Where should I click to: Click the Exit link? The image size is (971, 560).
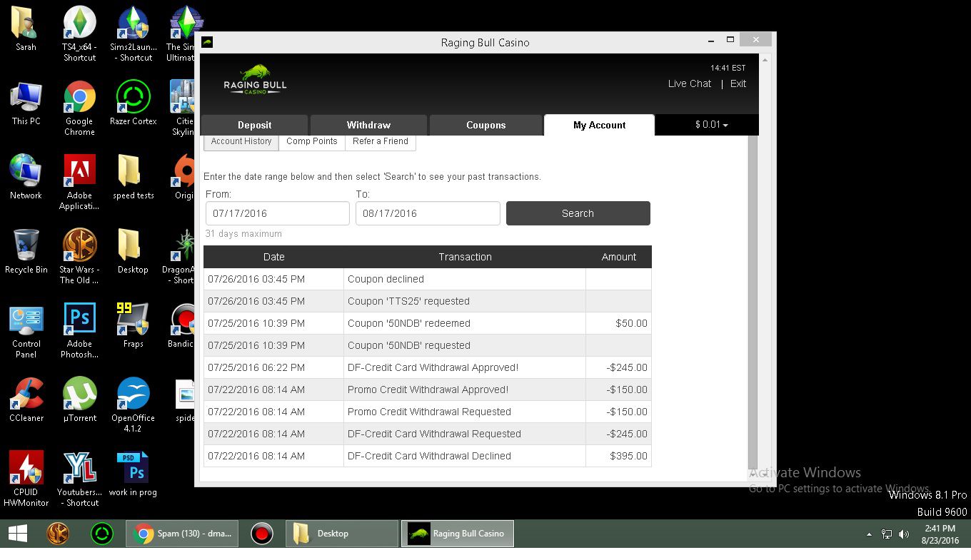click(738, 83)
